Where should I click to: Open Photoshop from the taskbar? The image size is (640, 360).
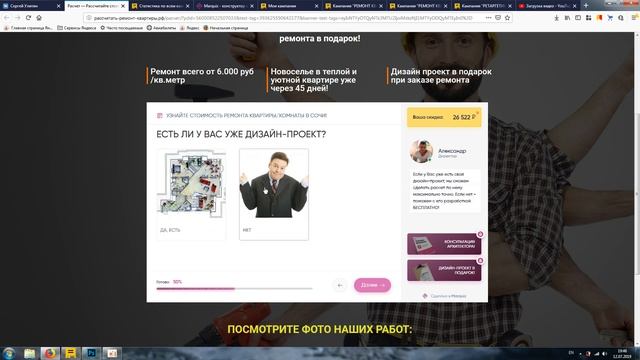91,353
